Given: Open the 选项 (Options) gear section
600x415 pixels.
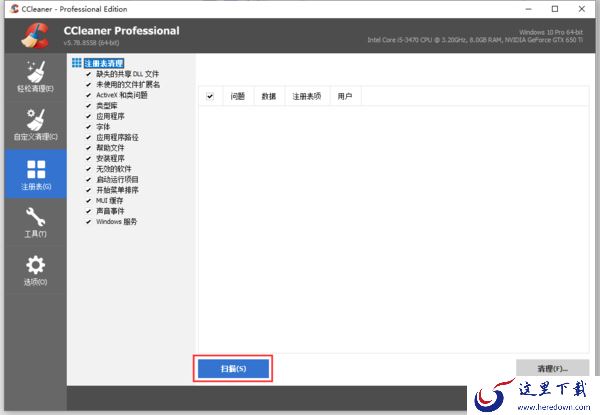Looking at the screenshot, I should 35,270.
